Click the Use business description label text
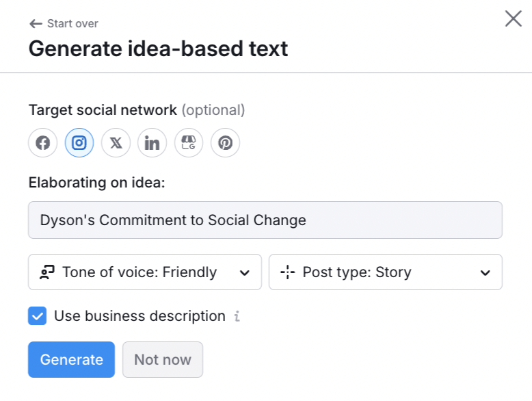The height and width of the screenshot is (401, 532). 139,316
